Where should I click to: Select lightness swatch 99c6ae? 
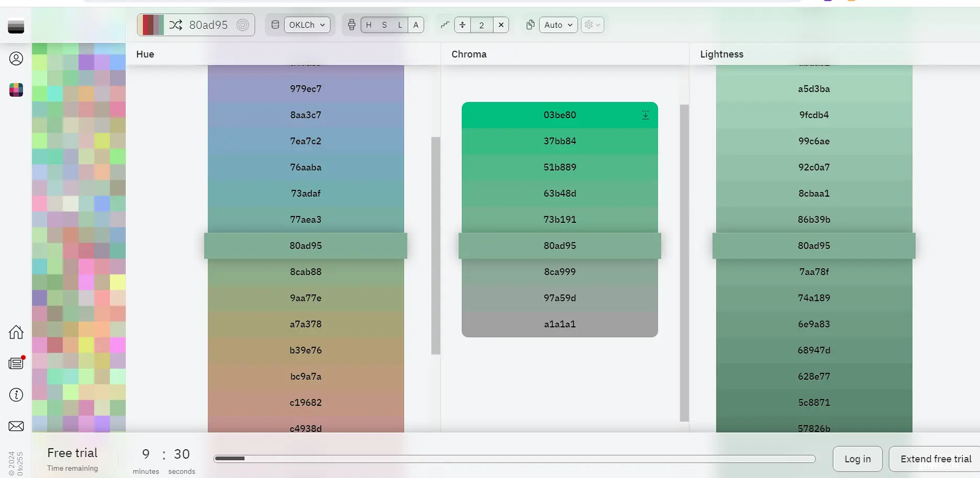coord(814,141)
